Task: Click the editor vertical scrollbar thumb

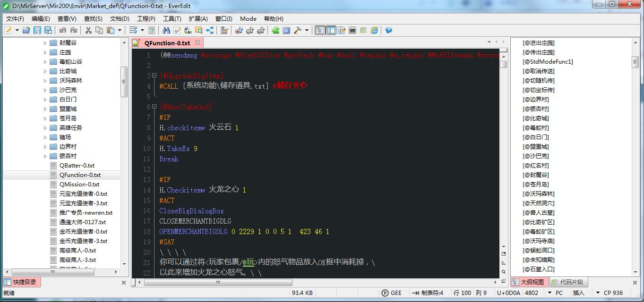Action: coord(503,64)
